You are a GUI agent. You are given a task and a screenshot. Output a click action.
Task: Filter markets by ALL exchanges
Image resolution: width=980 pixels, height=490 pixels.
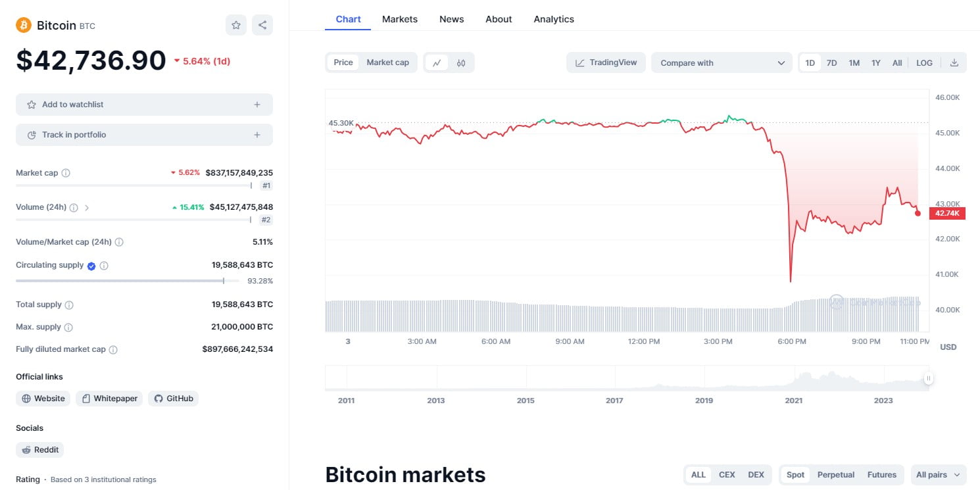[x=698, y=475]
